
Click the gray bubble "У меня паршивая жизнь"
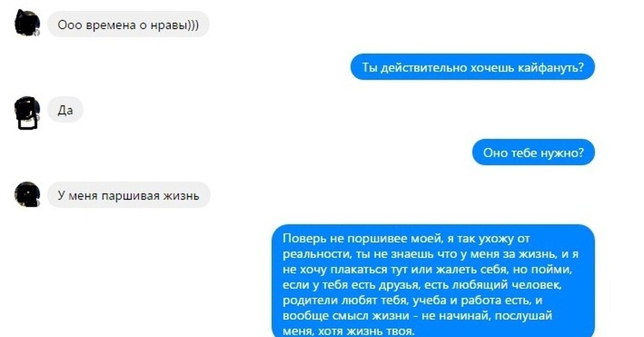pyautogui.click(x=129, y=195)
